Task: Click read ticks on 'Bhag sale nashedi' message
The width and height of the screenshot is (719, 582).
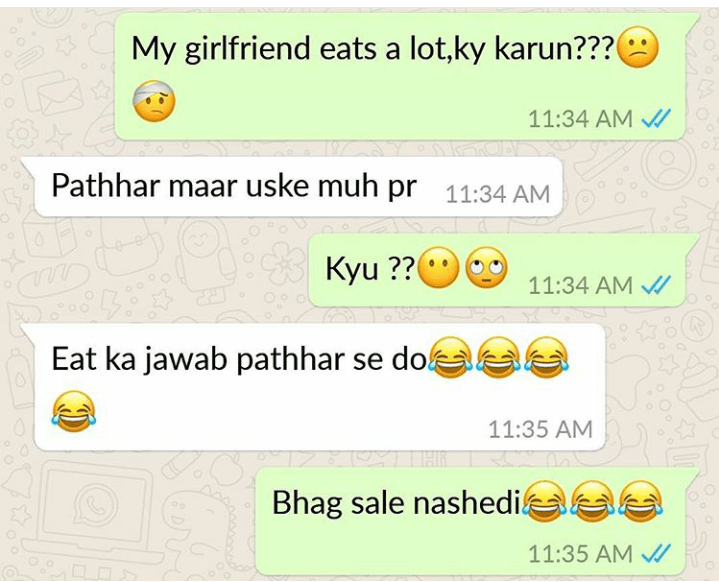Action: click(657, 553)
